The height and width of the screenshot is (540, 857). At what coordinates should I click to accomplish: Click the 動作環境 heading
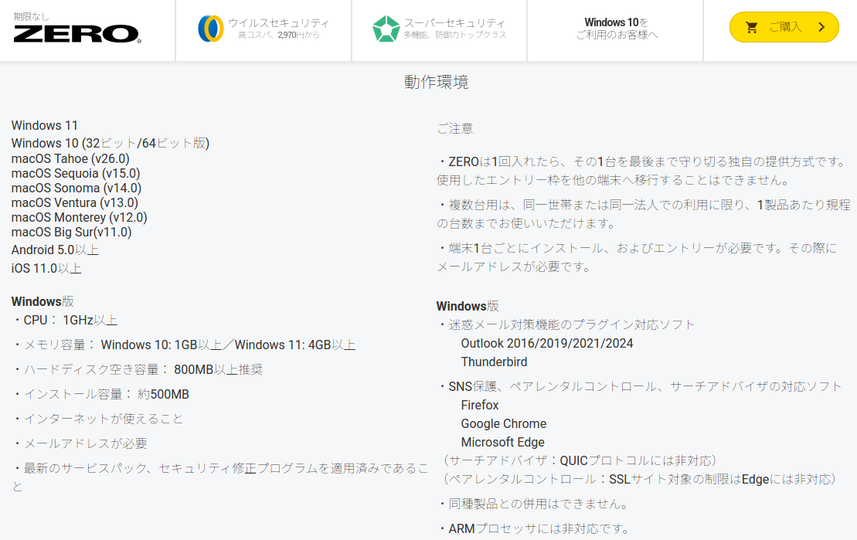click(x=436, y=82)
